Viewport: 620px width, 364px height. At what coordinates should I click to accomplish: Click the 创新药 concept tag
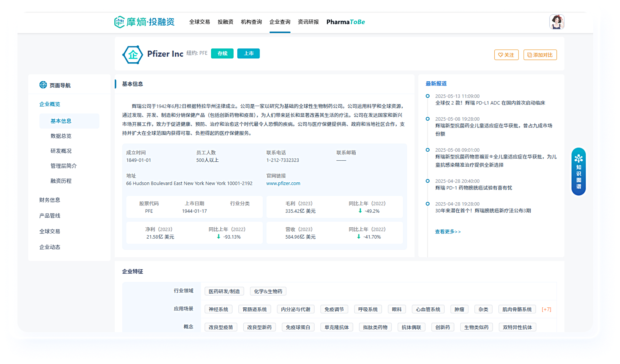[443, 327]
